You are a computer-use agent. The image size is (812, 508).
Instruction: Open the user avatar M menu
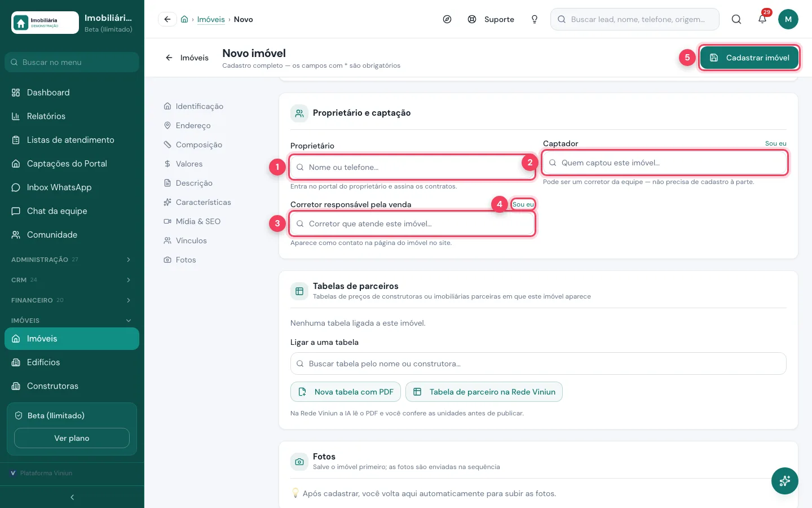[788, 19]
